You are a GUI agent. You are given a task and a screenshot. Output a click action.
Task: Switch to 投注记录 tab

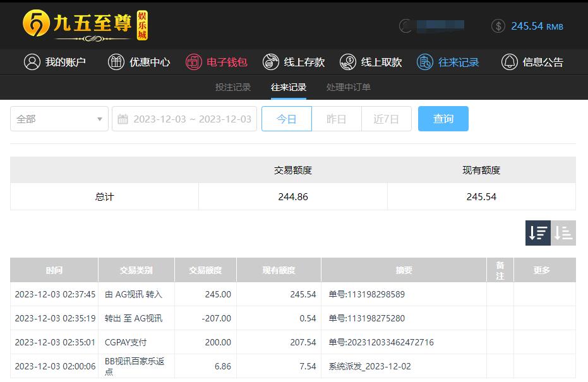tap(233, 87)
